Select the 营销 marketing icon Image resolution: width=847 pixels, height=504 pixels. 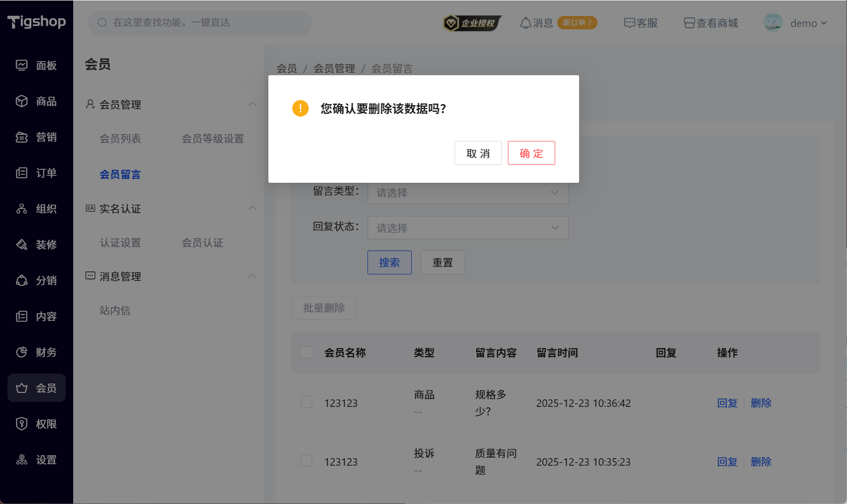pyautogui.click(x=21, y=137)
